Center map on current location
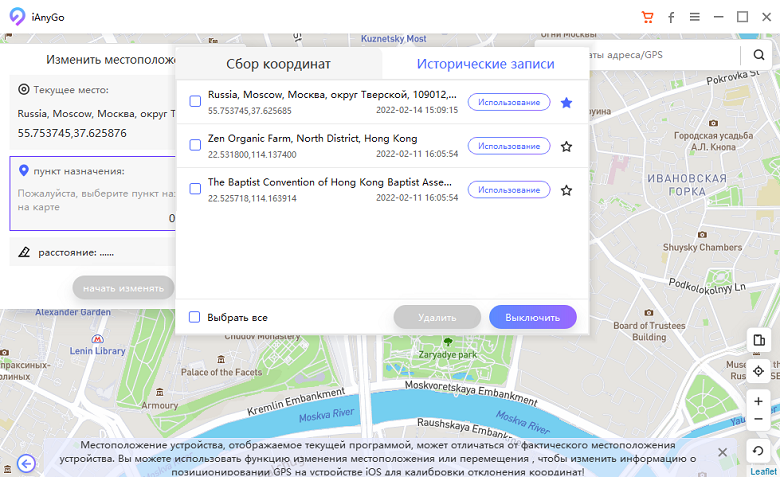780x477 pixels. pos(758,371)
